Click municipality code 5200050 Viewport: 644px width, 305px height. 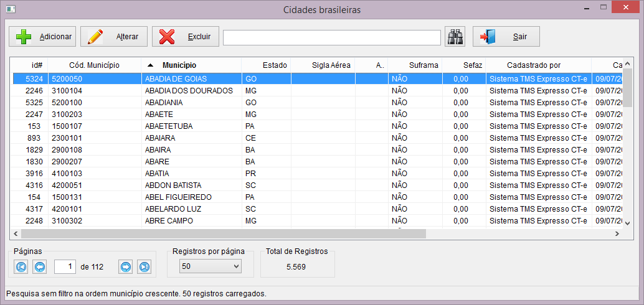[67, 78]
